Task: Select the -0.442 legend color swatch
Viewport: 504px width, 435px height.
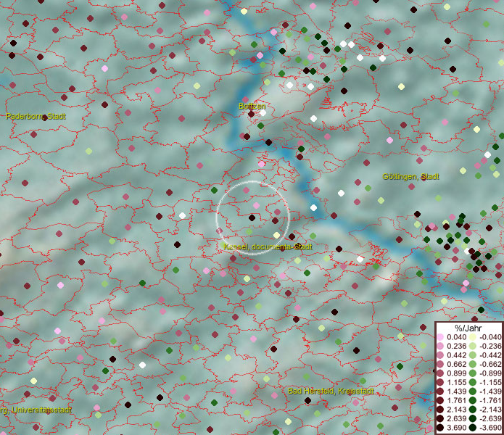Action: (473, 355)
